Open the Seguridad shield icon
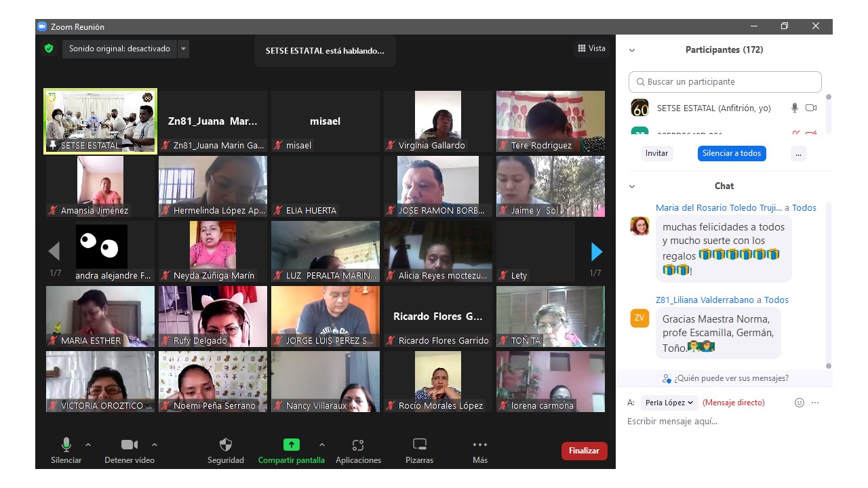This screenshot has height=488, width=868. (226, 445)
